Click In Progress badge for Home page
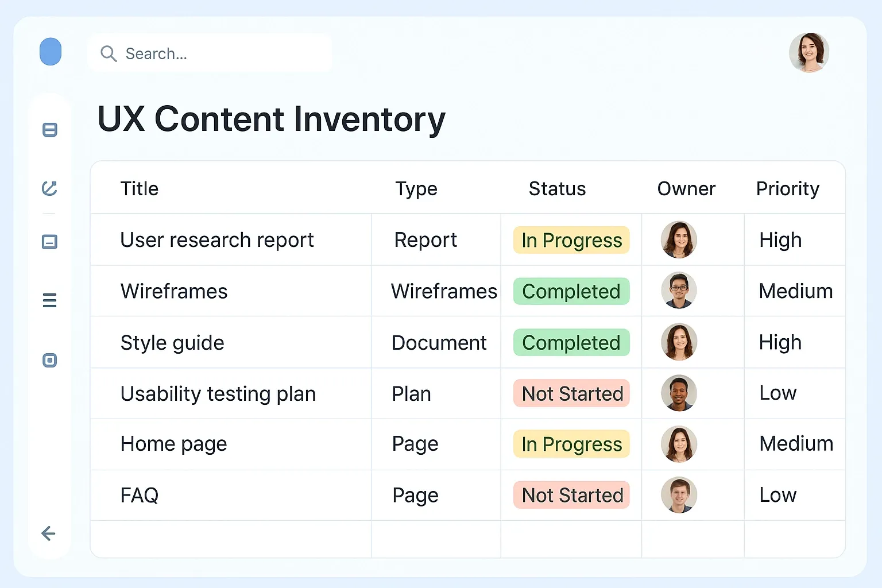Viewport: 882px width, 588px height. [x=571, y=444]
